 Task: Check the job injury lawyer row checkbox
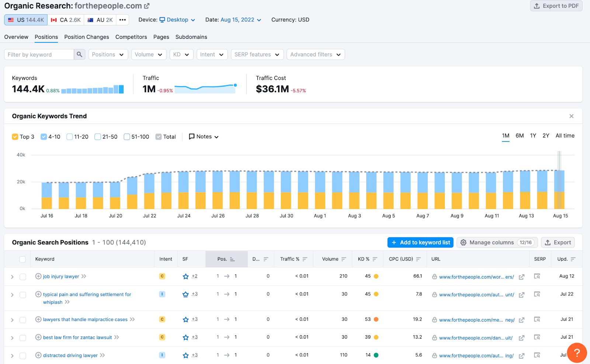pyautogui.click(x=23, y=277)
